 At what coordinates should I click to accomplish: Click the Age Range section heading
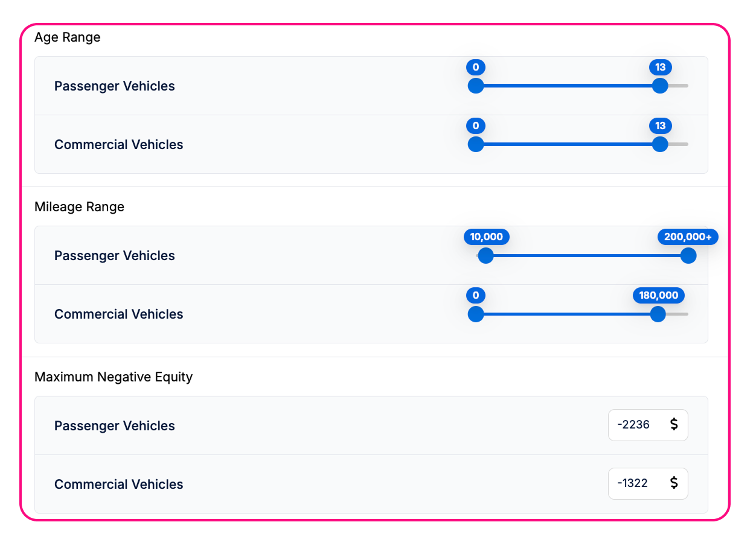pos(68,37)
